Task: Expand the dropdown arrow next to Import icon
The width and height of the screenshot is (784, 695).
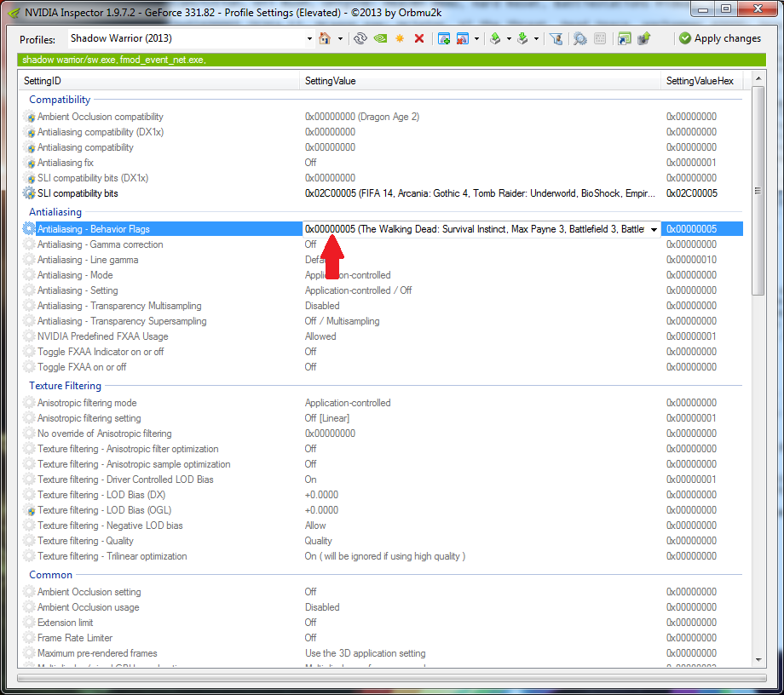Action: click(536, 38)
